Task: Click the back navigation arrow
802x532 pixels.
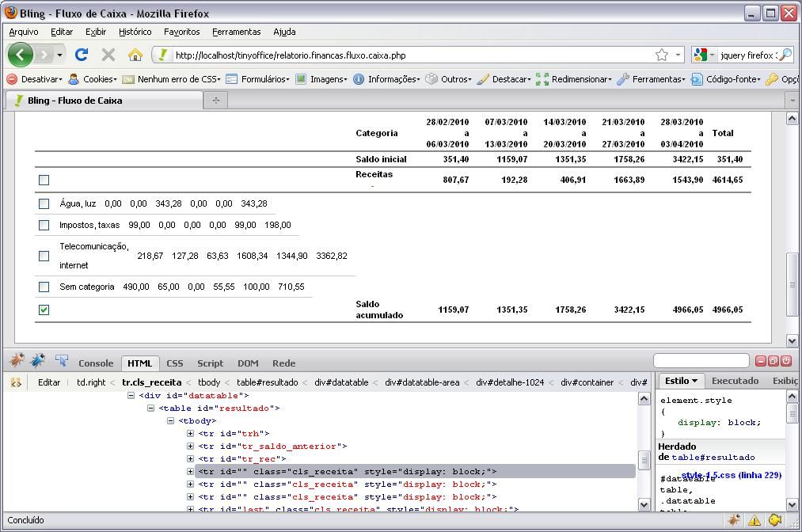Action: (21, 55)
